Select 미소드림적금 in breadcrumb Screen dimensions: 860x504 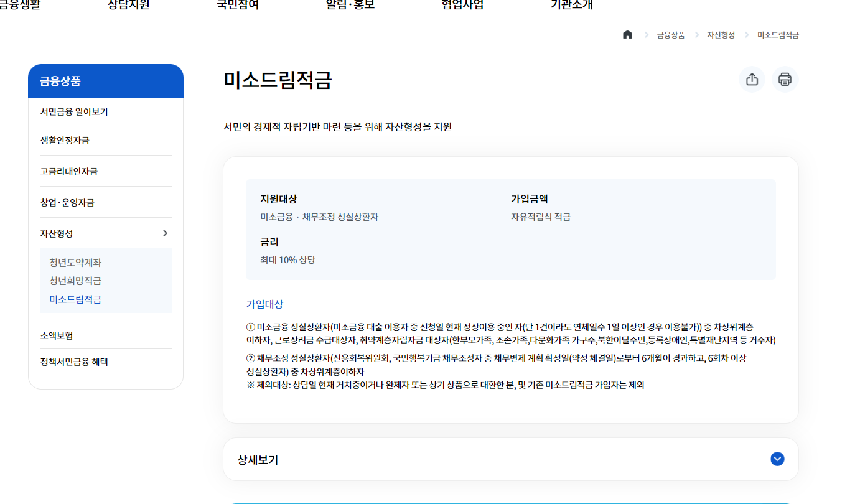[x=778, y=35]
